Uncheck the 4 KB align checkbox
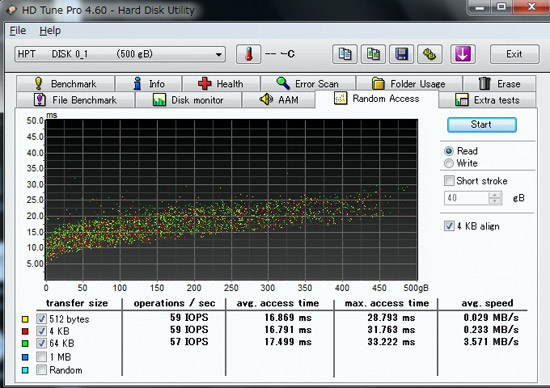 [x=449, y=226]
